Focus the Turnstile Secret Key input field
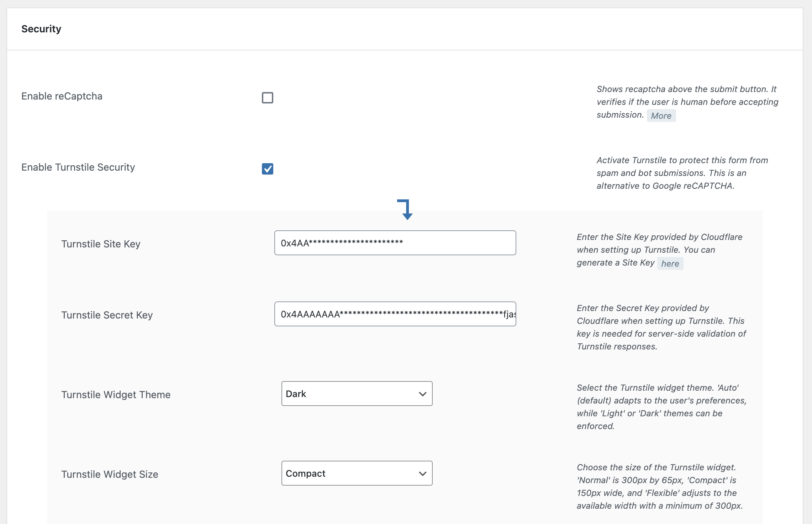812x524 pixels. pos(395,314)
